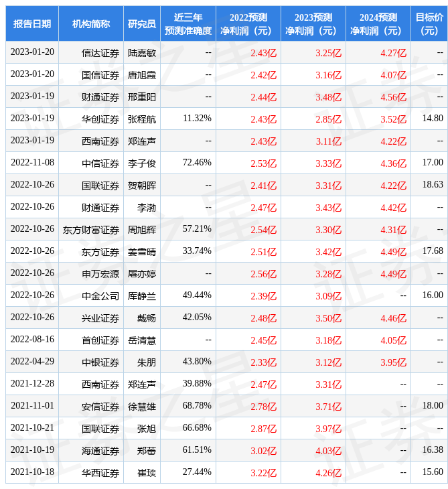This screenshot has height=489, width=448.
Task: Click the 2023预测净利润 column header
Action: click(313, 23)
